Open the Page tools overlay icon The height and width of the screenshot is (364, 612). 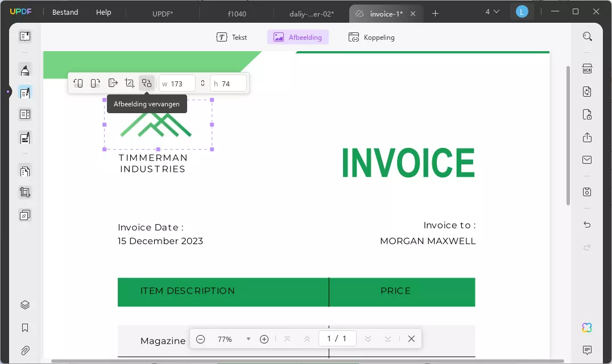coord(25,215)
